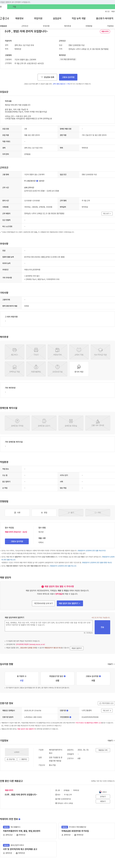Screen dimensions: 115x868
Task: Open the other posting (나주, 영암) 자재 관리직 모집합니다~
Action: click(21, 795)
